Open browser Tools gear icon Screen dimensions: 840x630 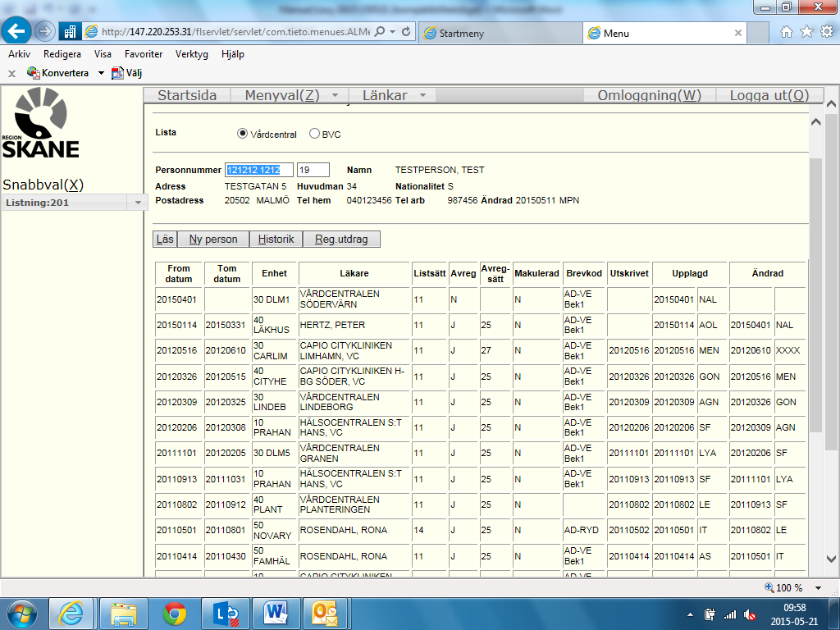click(827, 32)
